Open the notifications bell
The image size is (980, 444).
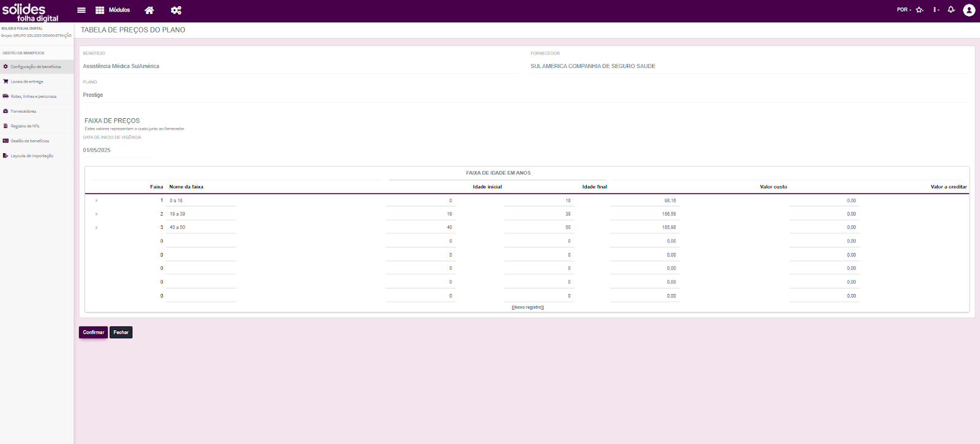pyautogui.click(x=951, y=10)
